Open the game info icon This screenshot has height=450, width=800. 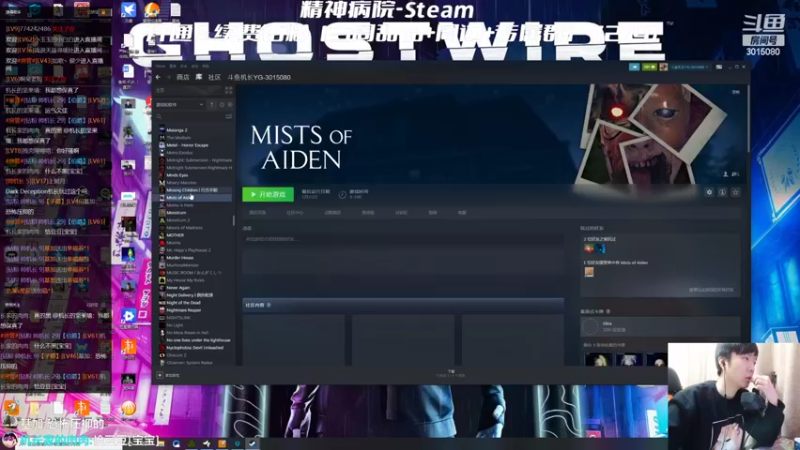point(722,192)
